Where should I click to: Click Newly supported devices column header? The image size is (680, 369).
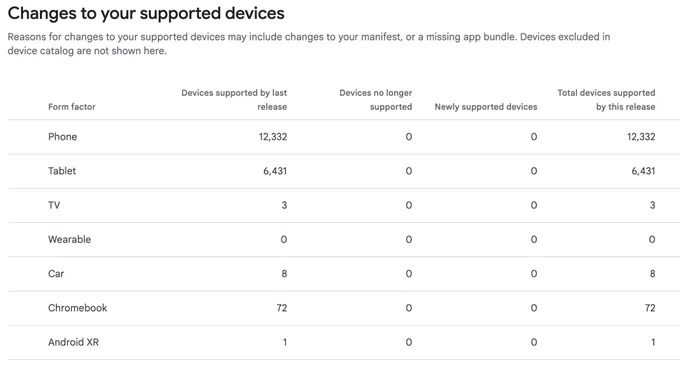pos(486,107)
